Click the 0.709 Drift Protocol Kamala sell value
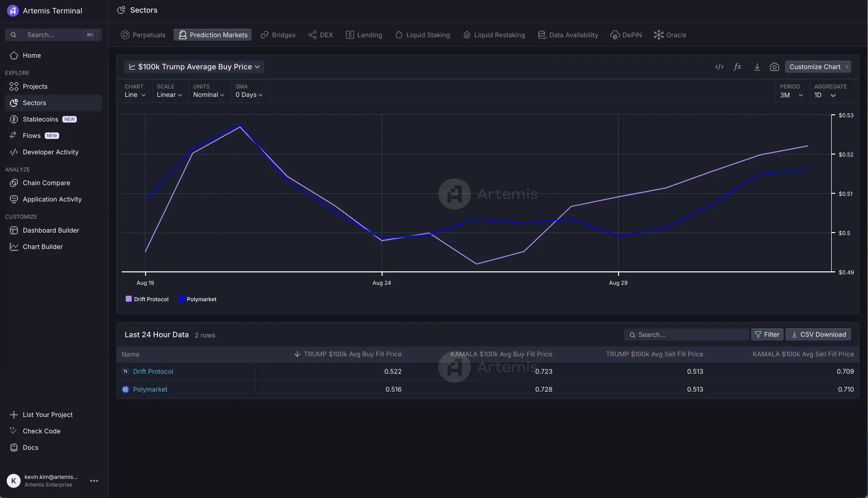 (845, 371)
